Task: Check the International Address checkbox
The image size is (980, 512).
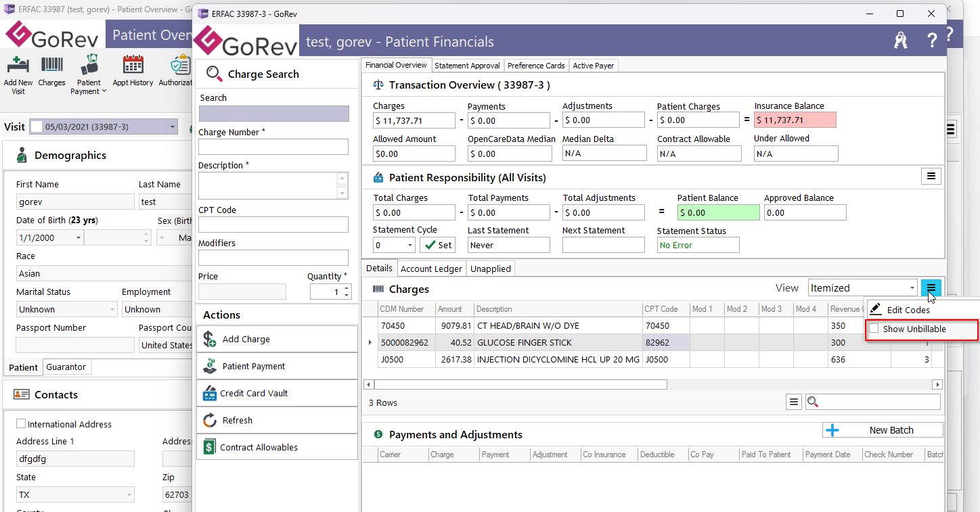Action: click(x=21, y=423)
